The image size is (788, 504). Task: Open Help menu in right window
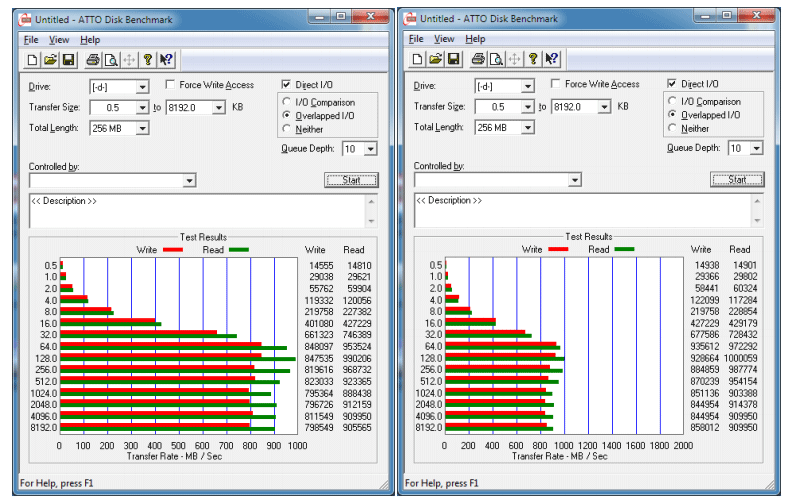coord(475,39)
